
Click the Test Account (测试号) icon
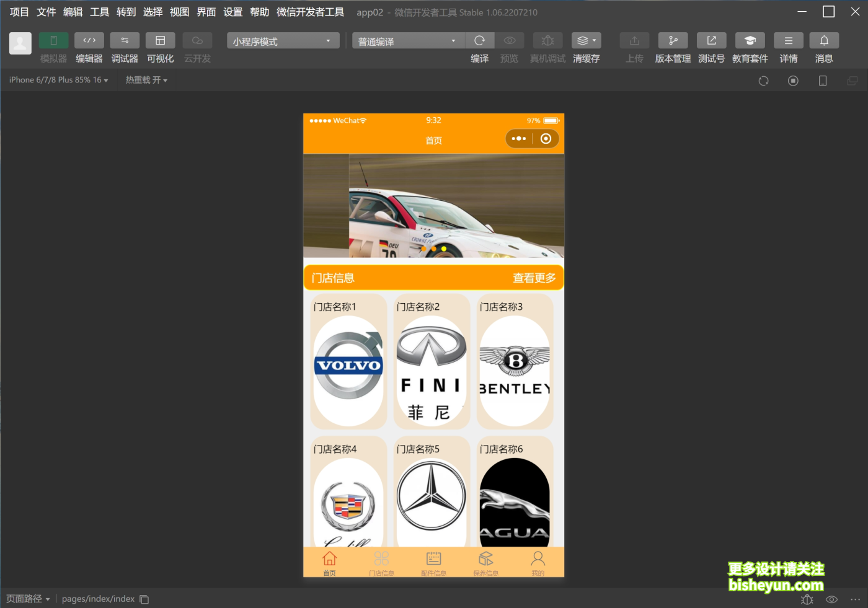(x=711, y=40)
